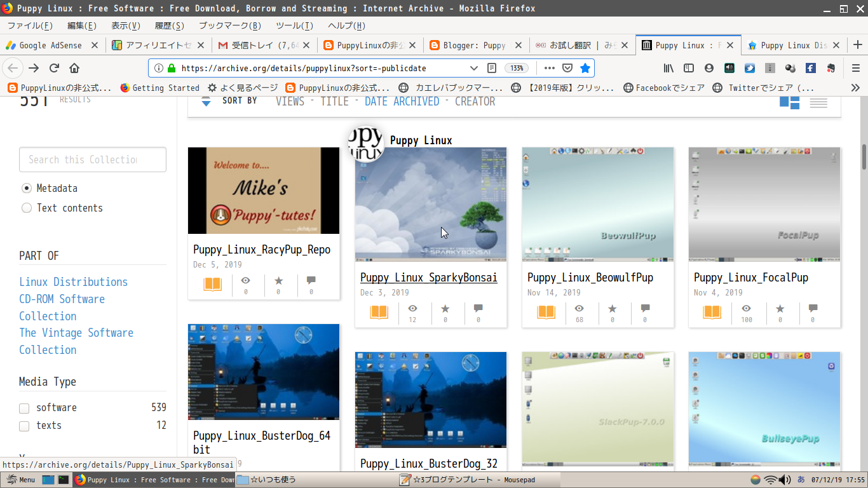Screen dimensions: 868x488
Task: Click the network wifi tray icon
Action: 771,480
